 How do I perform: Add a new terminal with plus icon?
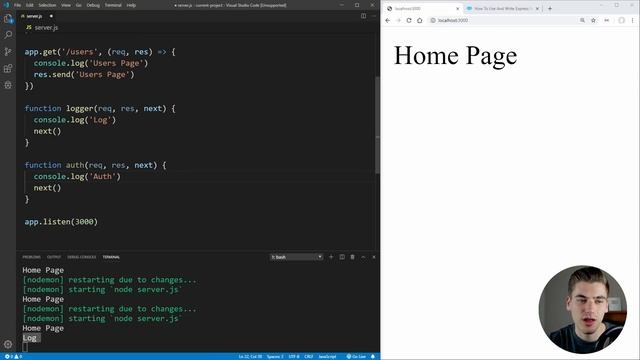coord(331,257)
